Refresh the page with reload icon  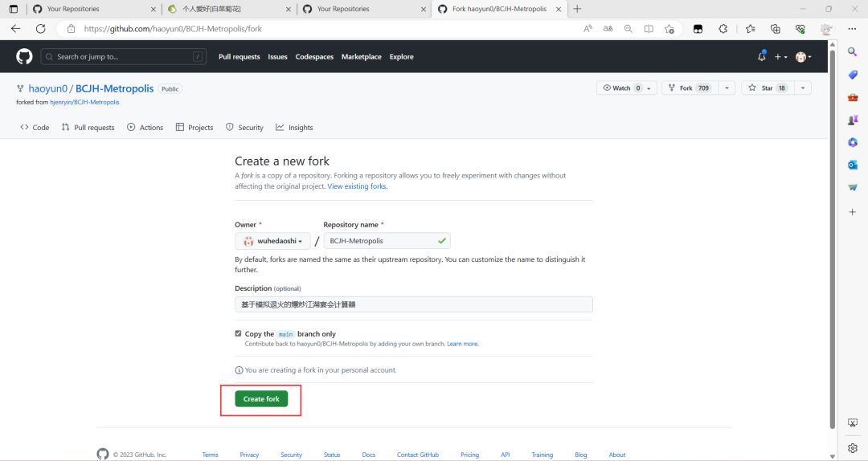[40, 29]
